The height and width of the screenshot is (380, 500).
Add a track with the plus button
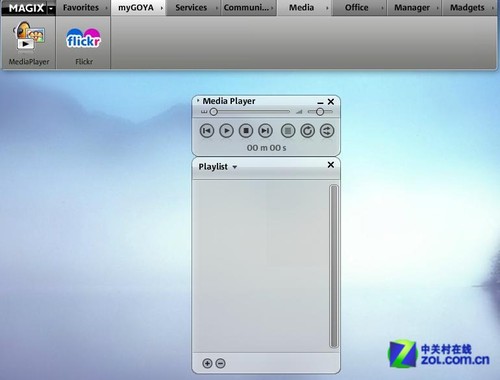coord(207,363)
